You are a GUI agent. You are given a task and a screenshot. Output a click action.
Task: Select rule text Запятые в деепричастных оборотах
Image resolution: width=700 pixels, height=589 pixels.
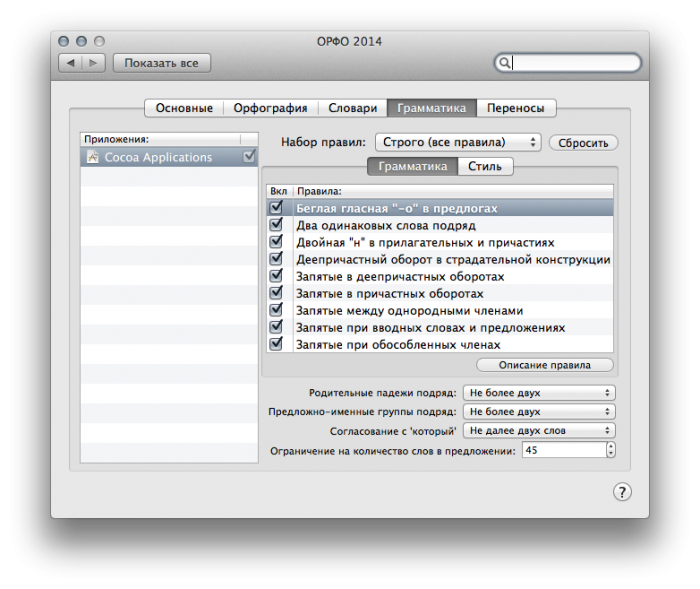tap(400, 276)
